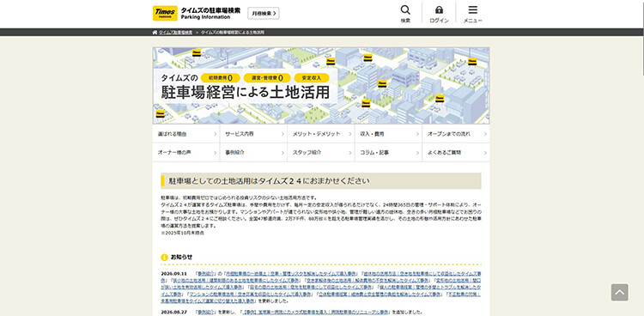The image size is (644, 316).
Task: Click the お知らせ info icon
Action: pyautogui.click(x=164, y=258)
